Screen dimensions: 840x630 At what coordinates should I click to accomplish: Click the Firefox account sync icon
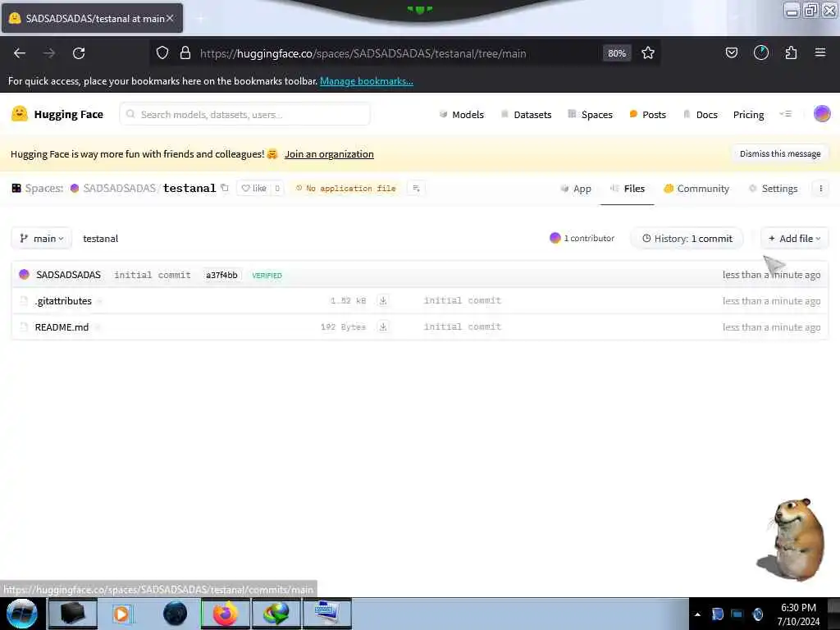tap(760, 53)
